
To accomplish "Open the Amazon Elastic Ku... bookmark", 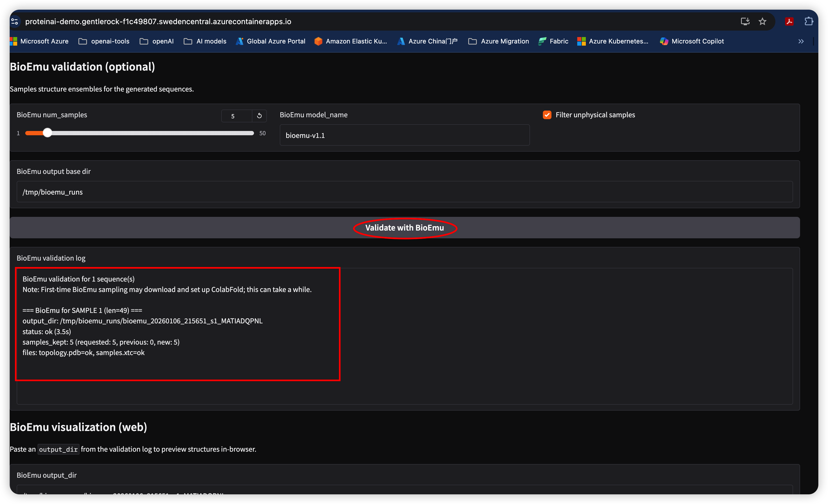I will [x=350, y=41].
